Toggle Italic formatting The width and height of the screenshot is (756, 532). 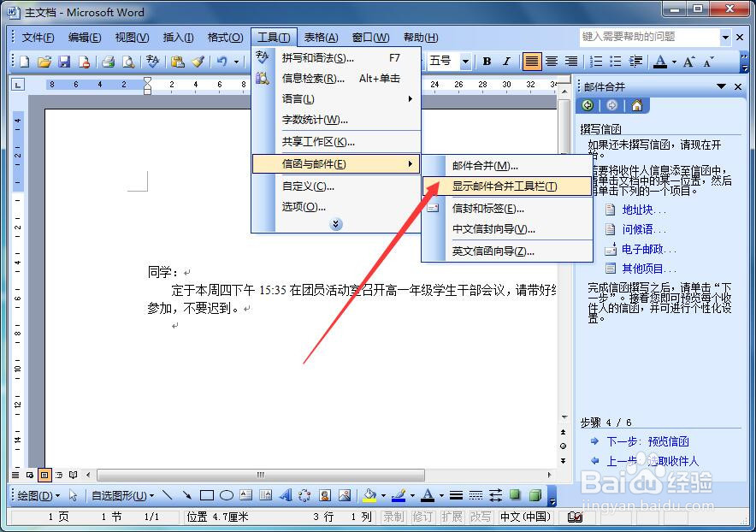tap(506, 62)
